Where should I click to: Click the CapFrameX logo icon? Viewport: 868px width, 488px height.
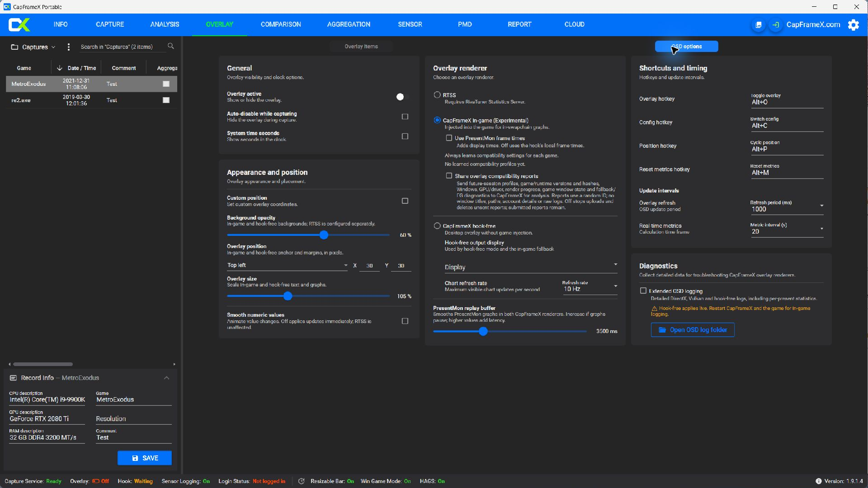click(x=19, y=24)
